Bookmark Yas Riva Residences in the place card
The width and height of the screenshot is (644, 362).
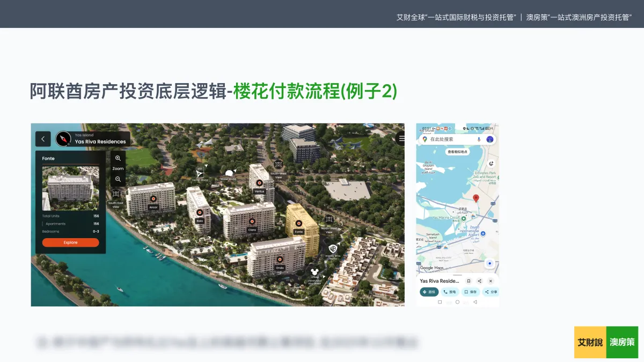(x=469, y=281)
